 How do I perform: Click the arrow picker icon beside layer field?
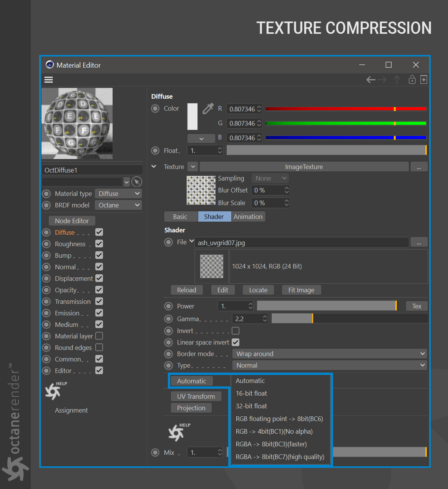137,182
